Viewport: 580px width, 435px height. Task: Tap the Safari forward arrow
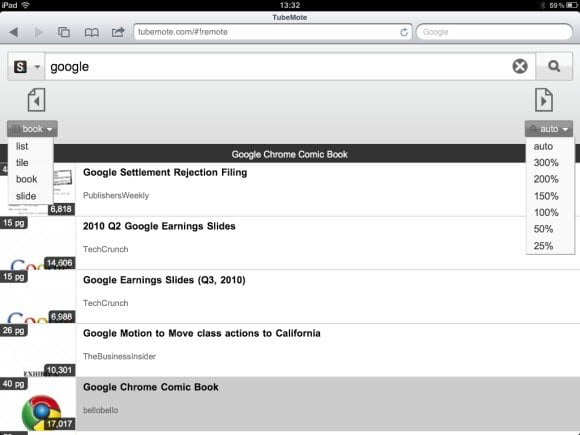38,32
